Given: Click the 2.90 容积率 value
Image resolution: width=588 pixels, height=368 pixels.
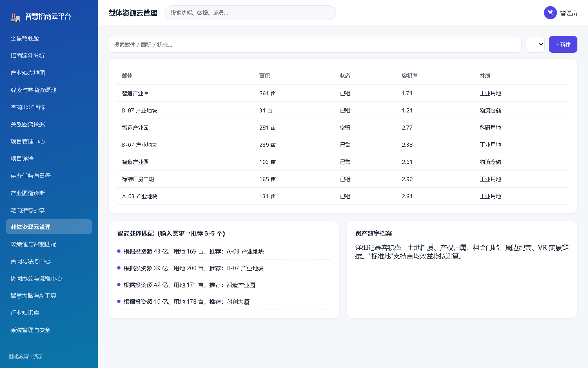Looking at the screenshot, I should coord(407,179).
